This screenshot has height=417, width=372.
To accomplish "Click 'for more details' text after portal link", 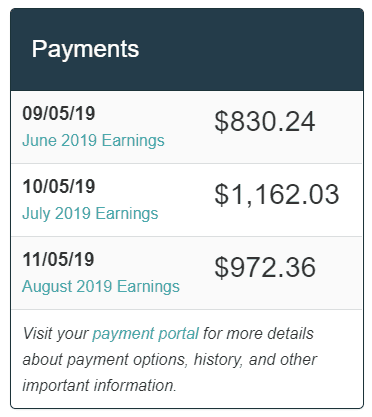I will pyautogui.click(x=258, y=333).
